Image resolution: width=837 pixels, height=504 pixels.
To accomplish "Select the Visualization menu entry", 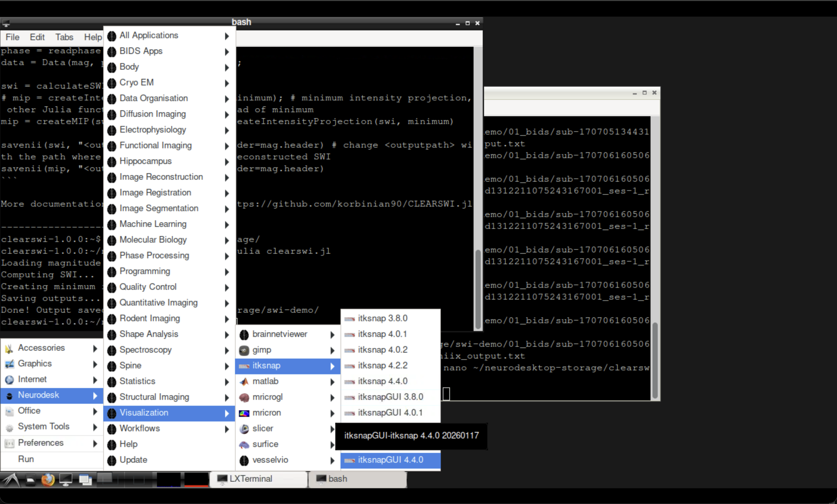I will click(169, 413).
